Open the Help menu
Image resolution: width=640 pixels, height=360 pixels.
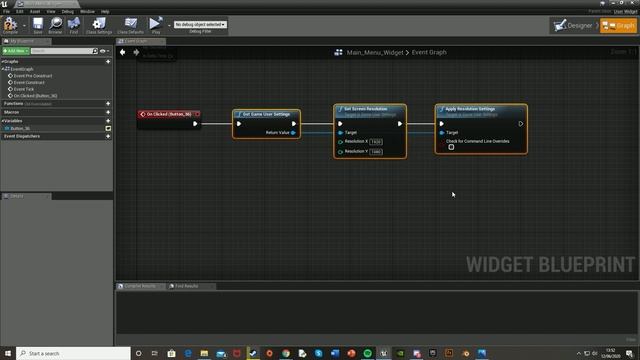105,11
